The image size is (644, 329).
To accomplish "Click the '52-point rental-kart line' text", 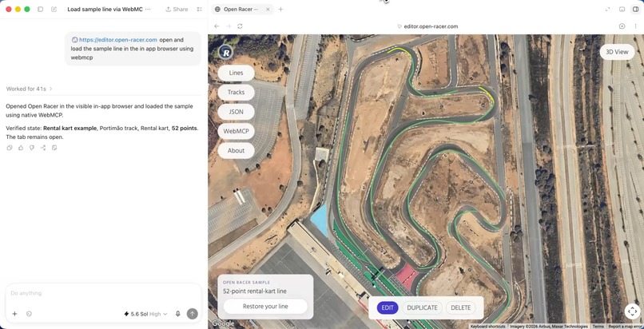I will (255, 291).
